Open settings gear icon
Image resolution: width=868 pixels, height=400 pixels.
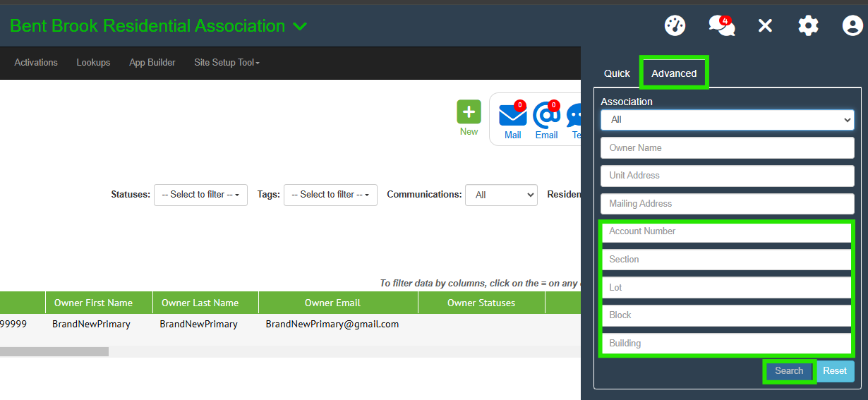point(808,26)
